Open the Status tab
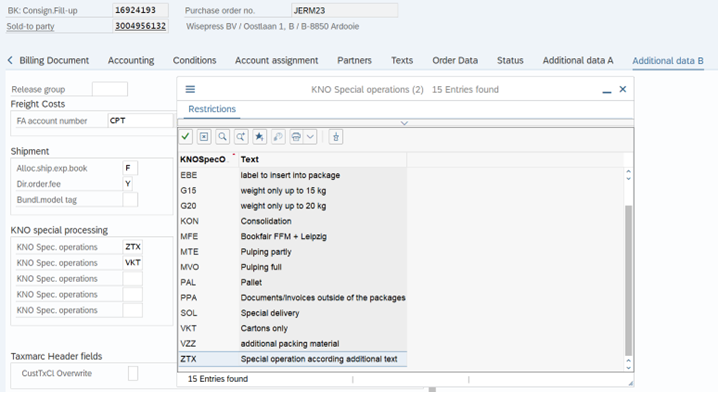 [510, 61]
